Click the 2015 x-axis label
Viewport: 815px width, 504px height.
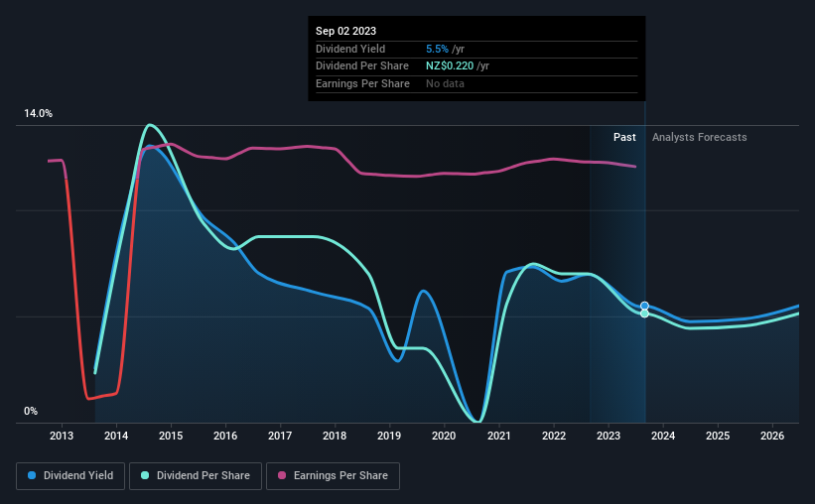[x=171, y=436]
